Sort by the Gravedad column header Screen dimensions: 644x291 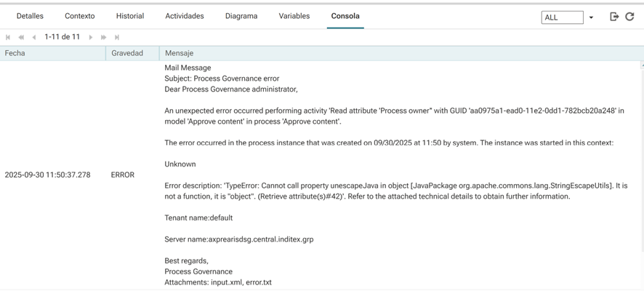tap(127, 53)
